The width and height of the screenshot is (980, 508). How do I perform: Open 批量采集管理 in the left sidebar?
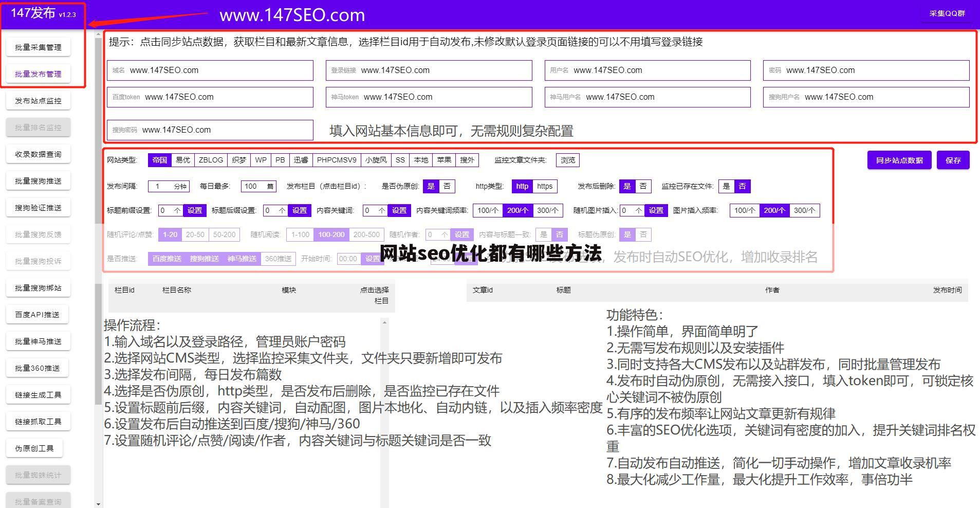38,46
